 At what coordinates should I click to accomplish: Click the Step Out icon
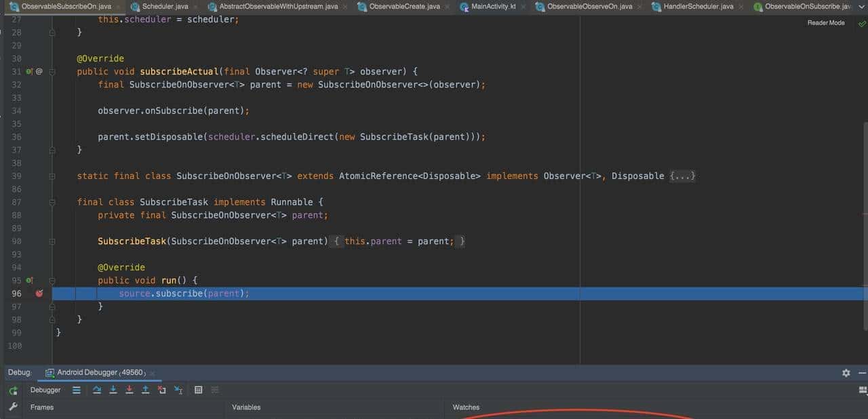coord(144,390)
